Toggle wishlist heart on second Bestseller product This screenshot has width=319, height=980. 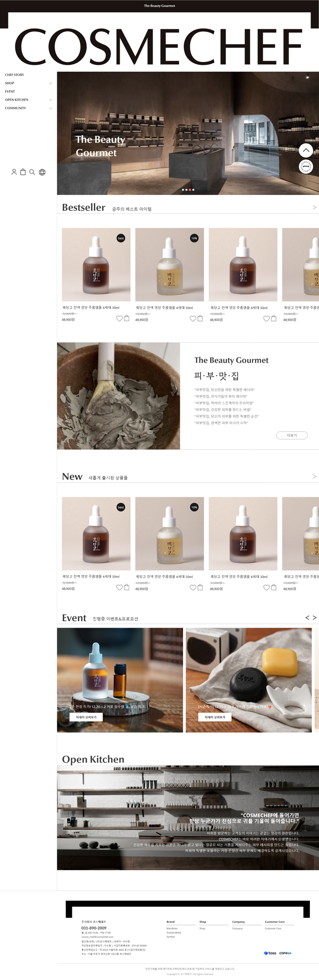(x=192, y=318)
